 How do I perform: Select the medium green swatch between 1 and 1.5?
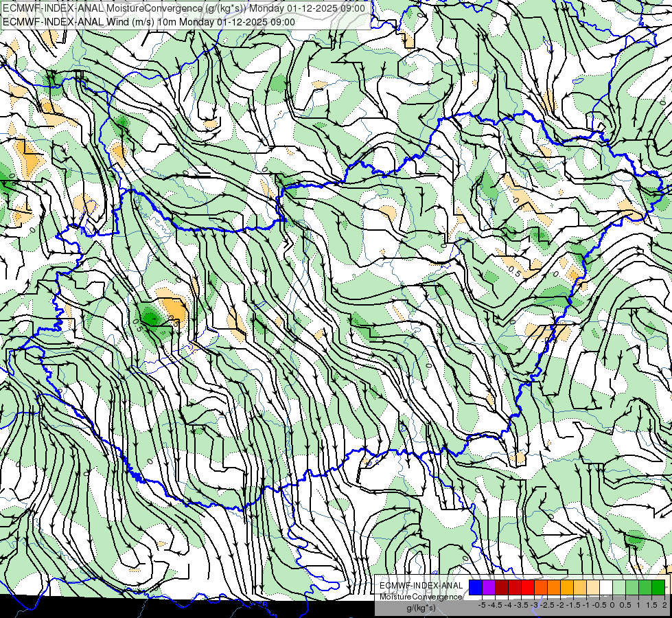pos(645,588)
